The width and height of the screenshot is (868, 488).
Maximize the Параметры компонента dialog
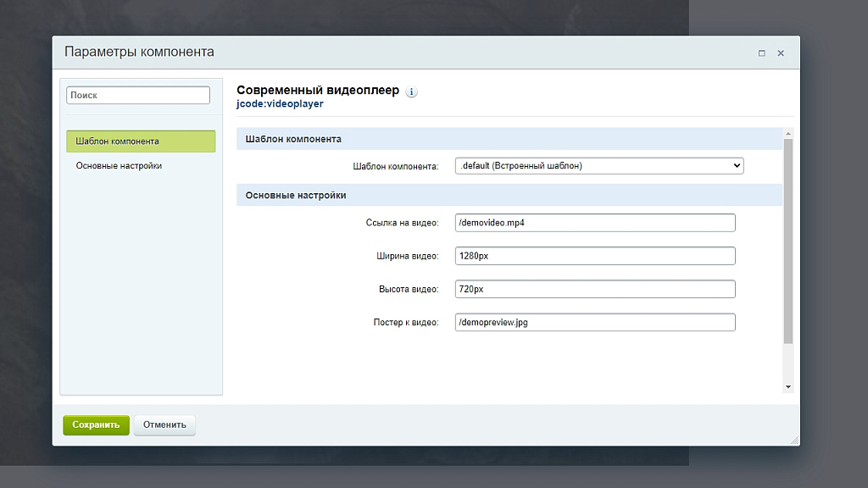coord(762,53)
